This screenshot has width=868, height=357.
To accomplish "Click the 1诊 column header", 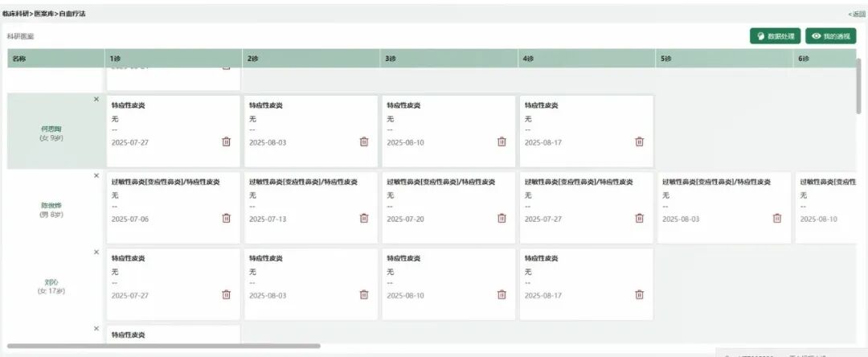I will point(174,58).
